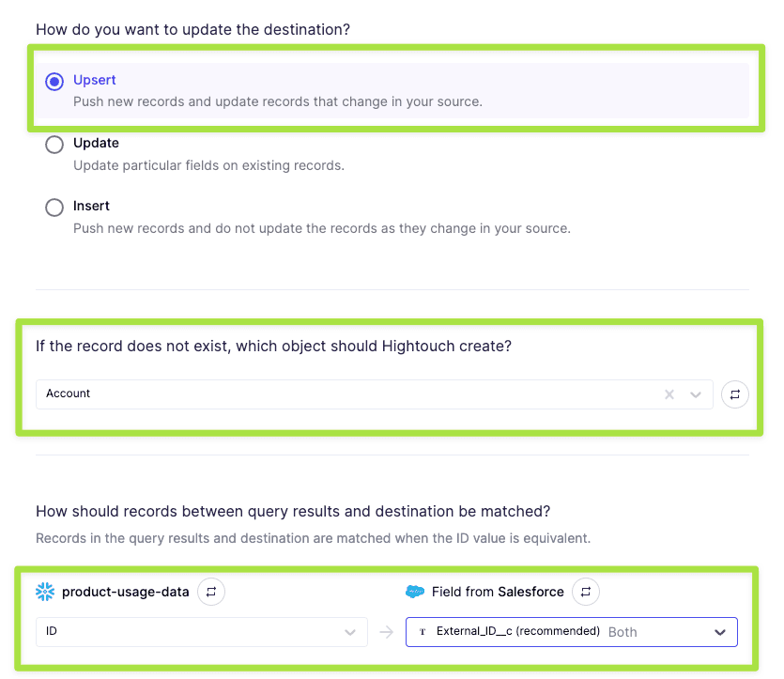Image resolution: width=784 pixels, height=679 pixels.
Task: Clear the Account selection with X icon
Action: 669,394
